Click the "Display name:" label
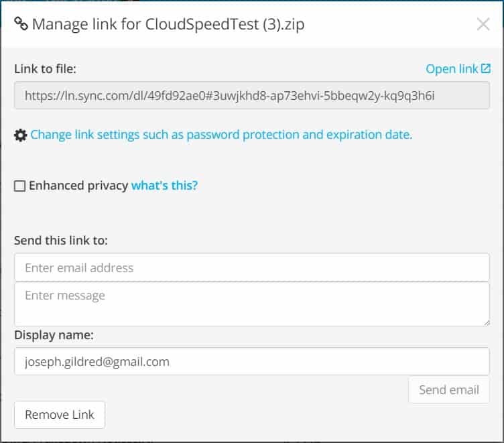504x443 pixels. (x=54, y=335)
